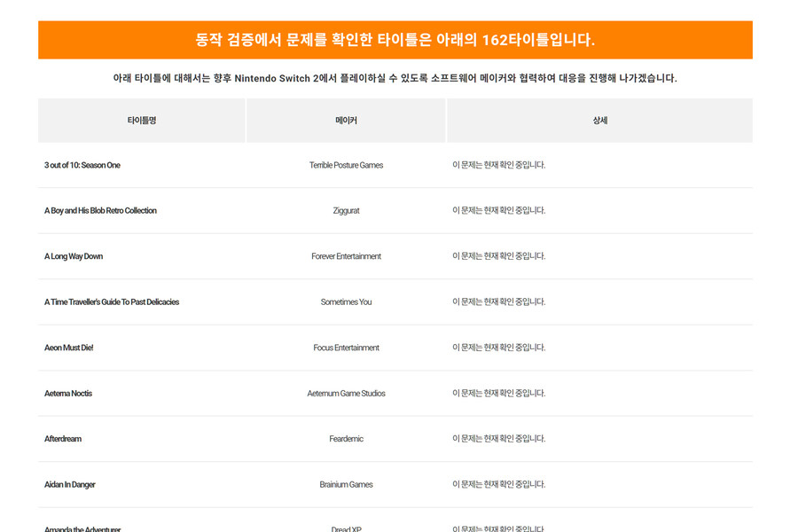Viewport: 798px width, 532px height.
Task: Click the 메이커 column header
Action: (x=346, y=121)
